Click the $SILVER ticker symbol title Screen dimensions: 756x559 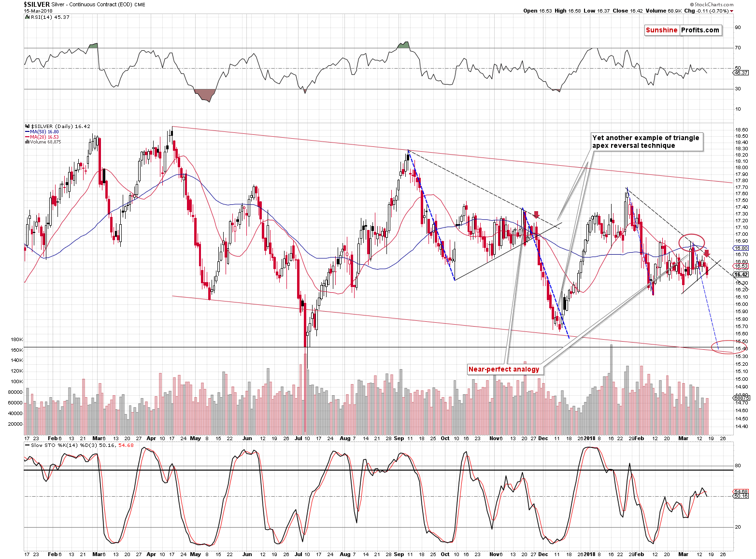(37, 4)
